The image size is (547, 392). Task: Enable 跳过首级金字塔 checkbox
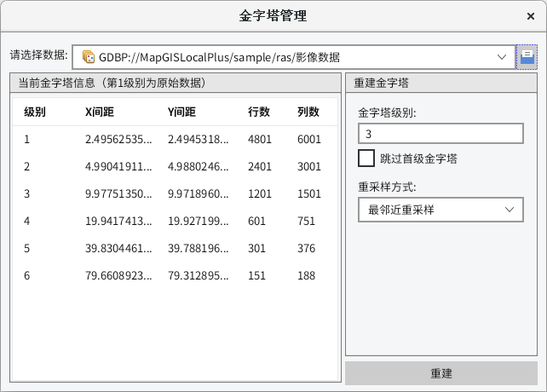click(366, 159)
